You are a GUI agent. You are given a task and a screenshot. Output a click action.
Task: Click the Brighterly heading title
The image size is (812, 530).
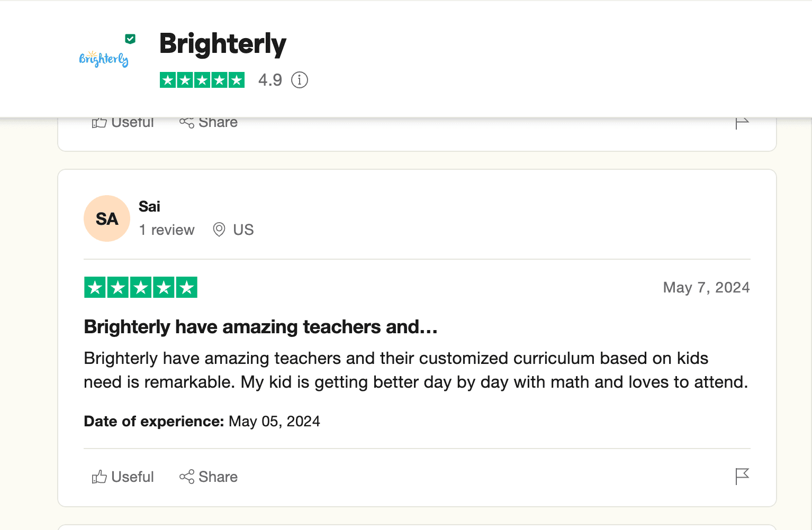(x=222, y=43)
